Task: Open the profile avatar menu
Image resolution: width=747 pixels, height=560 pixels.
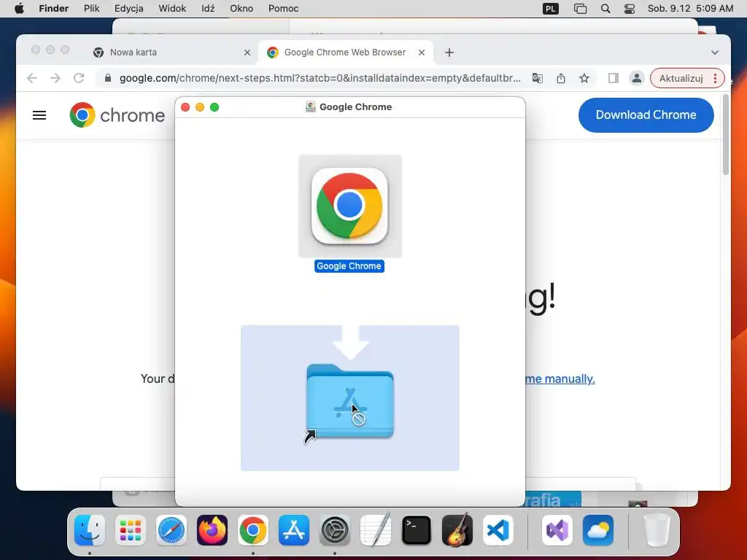Action: coord(636,78)
